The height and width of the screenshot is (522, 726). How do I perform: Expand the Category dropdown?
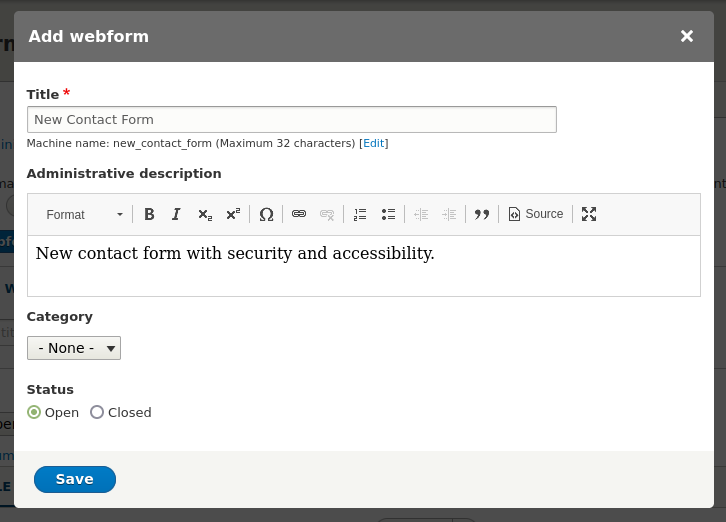click(x=74, y=348)
